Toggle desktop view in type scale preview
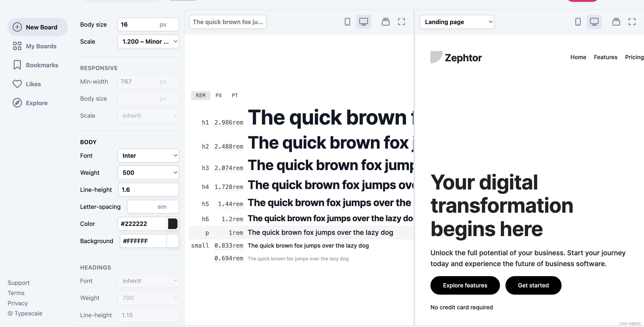 364,22
